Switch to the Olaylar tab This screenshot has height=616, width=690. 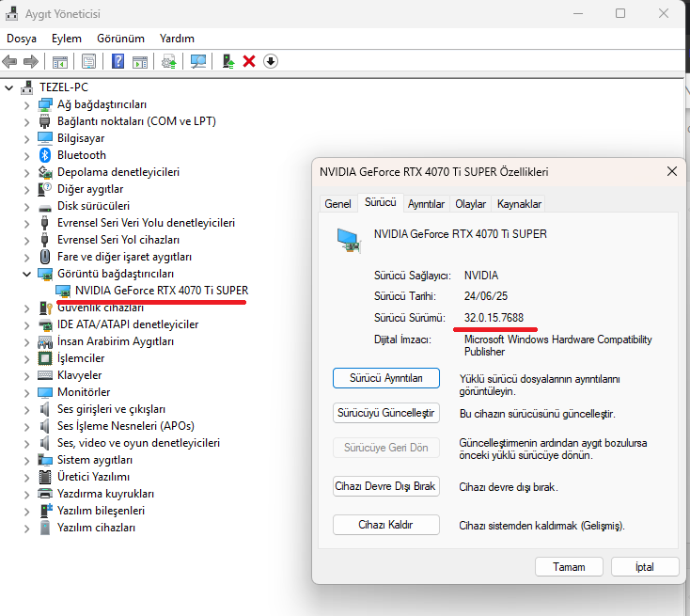pos(470,204)
